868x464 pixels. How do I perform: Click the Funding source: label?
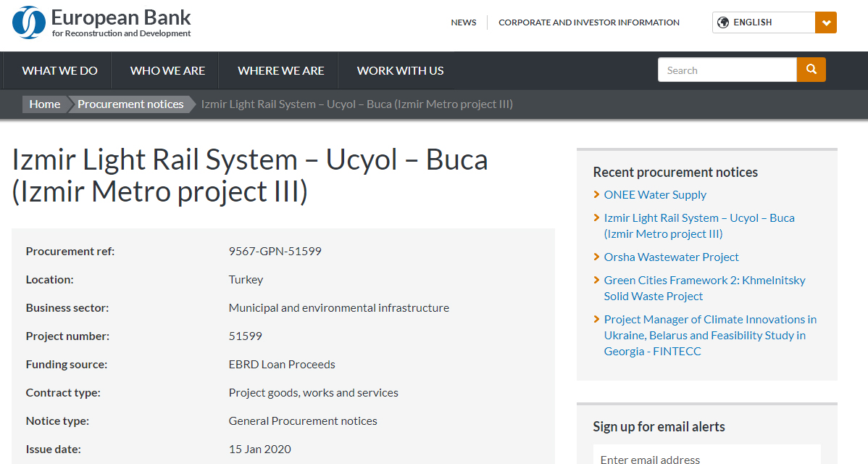[67, 365]
